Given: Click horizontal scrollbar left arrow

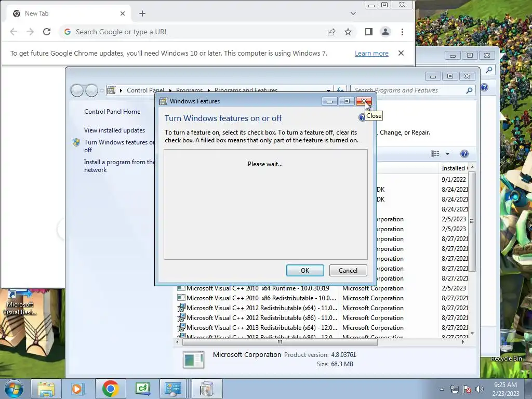Looking at the screenshot, I should pyautogui.click(x=177, y=342).
